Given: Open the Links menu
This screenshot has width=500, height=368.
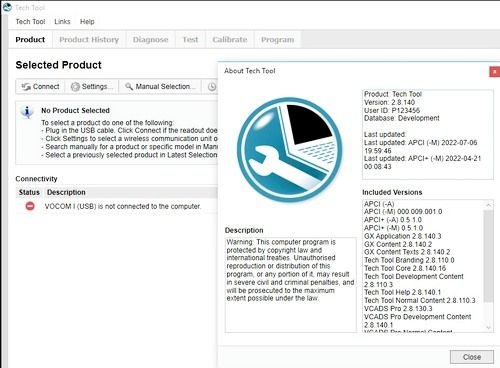Looking at the screenshot, I should click(62, 22).
